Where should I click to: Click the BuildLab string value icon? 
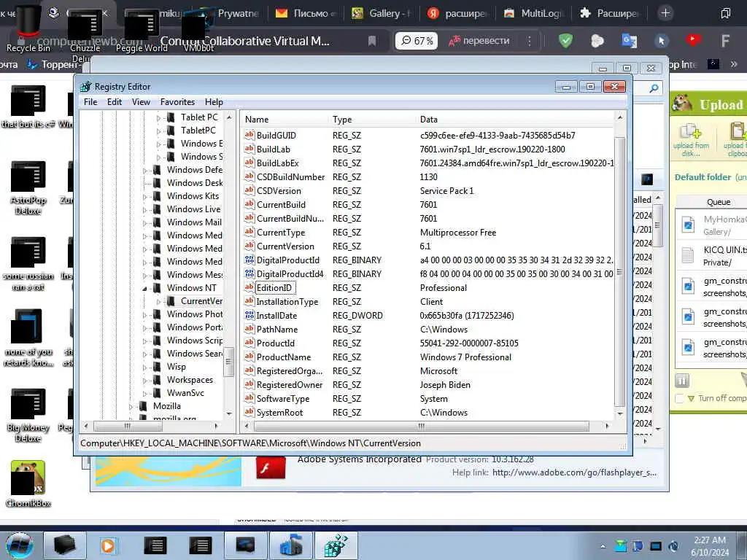coord(249,149)
